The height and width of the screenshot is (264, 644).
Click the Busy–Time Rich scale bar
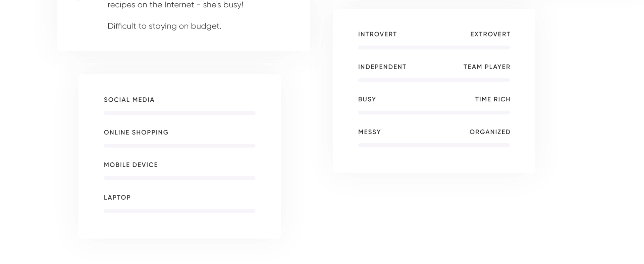coord(434,113)
